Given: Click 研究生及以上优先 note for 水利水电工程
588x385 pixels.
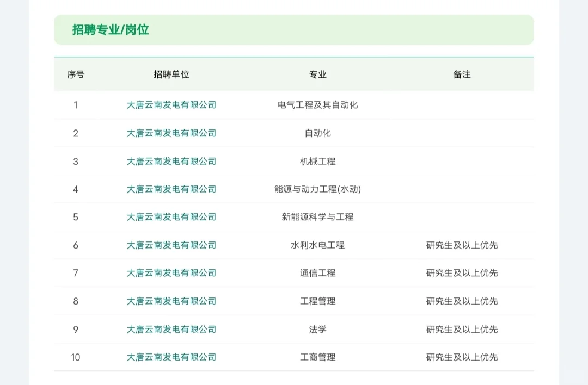Looking at the screenshot, I should (x=462, y=245).
